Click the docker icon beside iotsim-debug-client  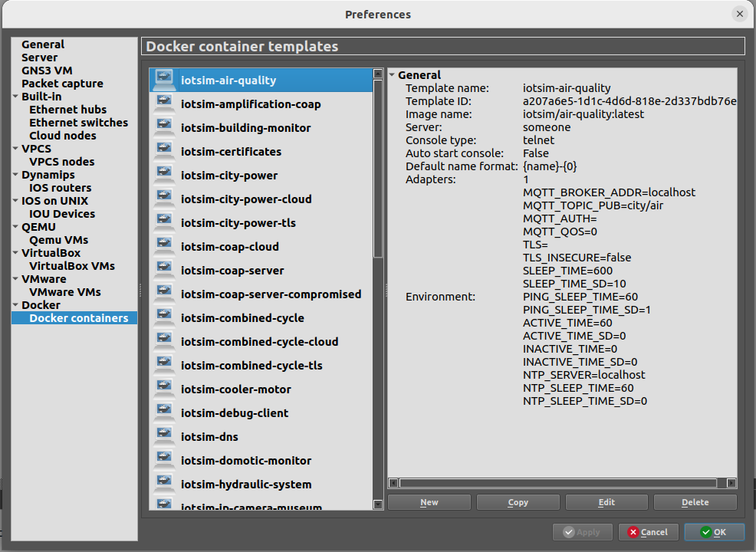coord(164,412)
